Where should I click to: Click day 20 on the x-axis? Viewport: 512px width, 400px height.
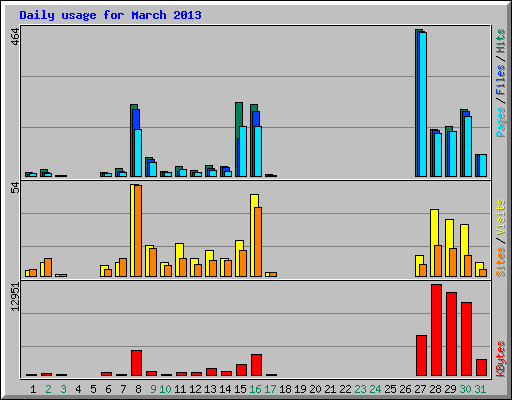point(315,389)
